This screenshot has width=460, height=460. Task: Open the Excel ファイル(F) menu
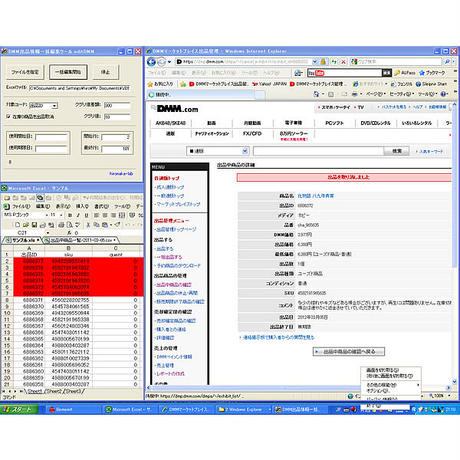21,206
